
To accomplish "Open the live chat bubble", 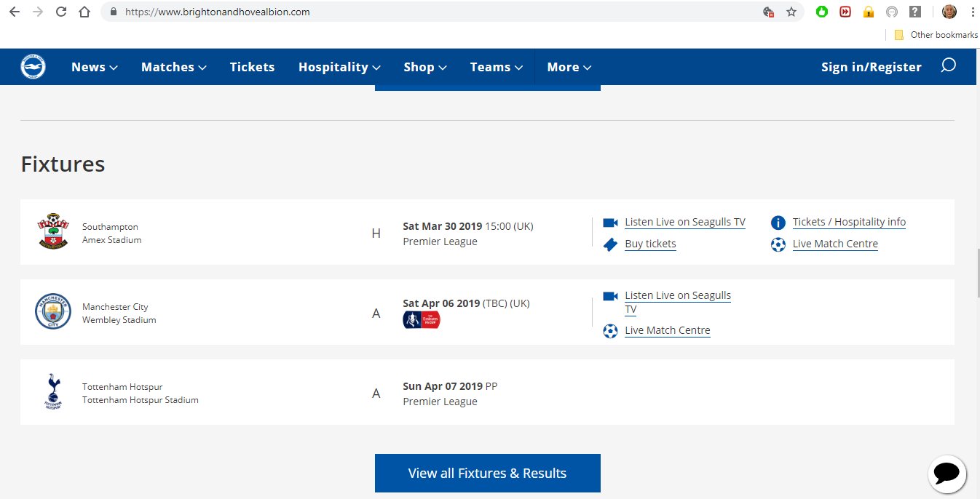I will point(947,474).
